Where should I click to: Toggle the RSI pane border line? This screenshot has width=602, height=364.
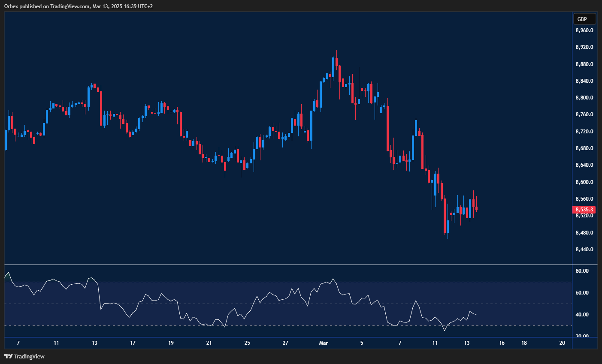point(283,265)
